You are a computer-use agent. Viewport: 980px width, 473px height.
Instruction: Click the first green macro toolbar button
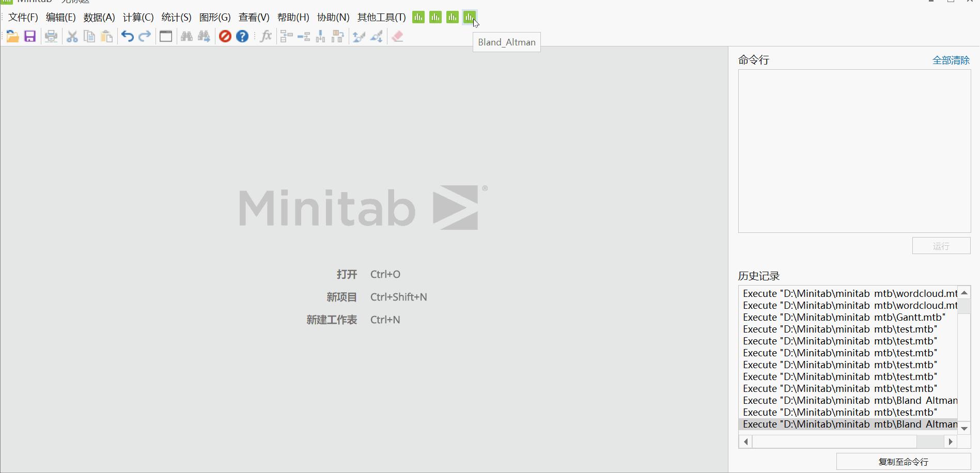pos(418,17)
